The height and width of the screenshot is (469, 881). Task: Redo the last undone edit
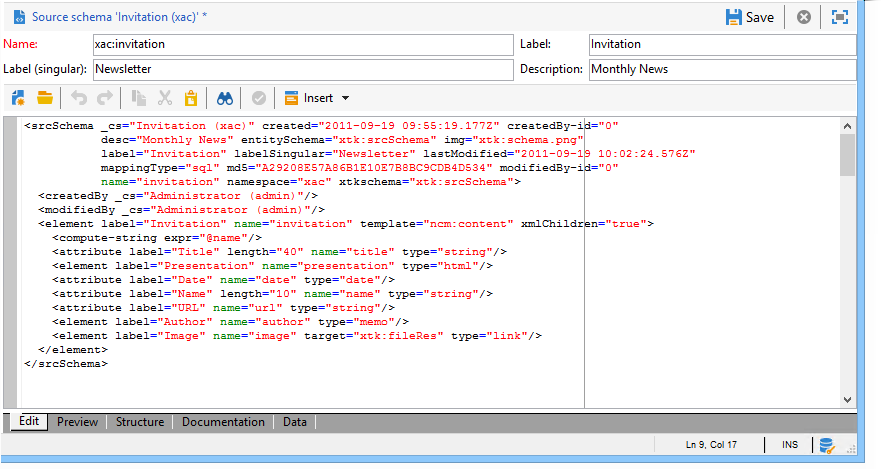click(105, 98)
